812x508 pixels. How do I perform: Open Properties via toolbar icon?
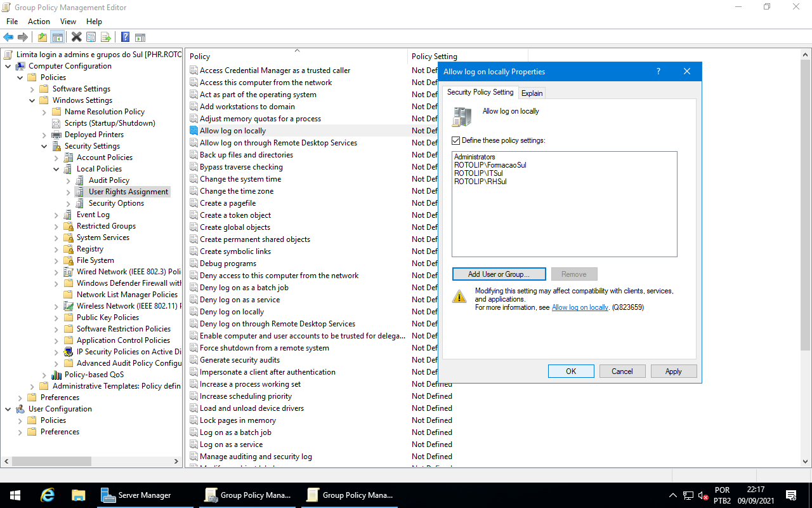(x=91, y=37)
